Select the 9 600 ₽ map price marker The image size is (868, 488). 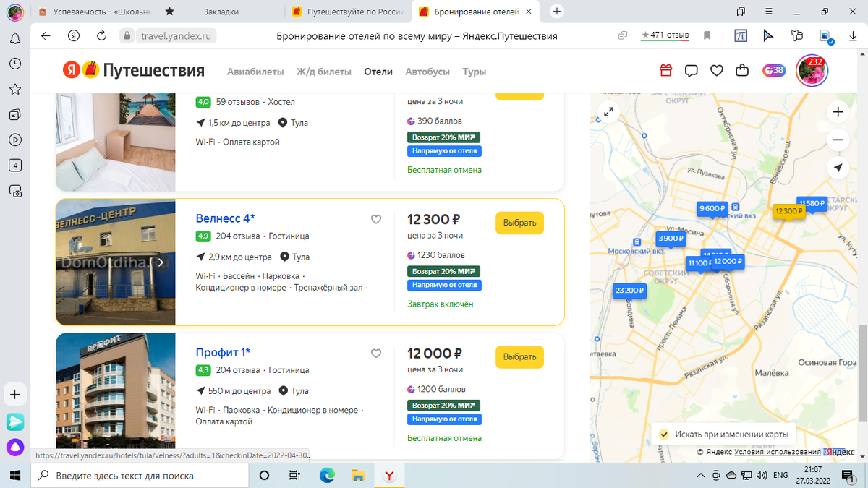[711, 208]
